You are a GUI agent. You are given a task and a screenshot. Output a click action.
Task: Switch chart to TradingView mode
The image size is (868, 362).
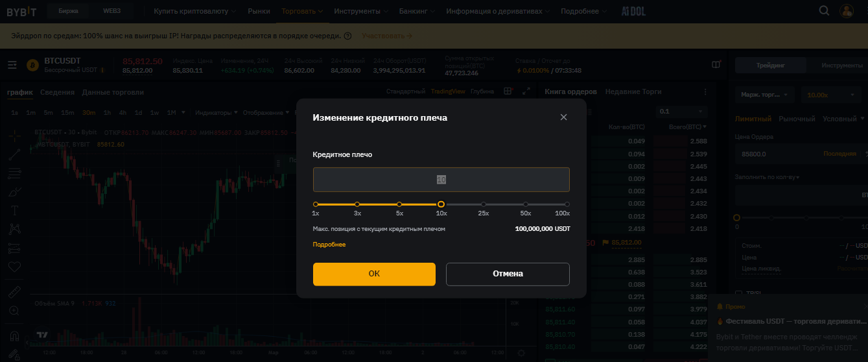tap(448, 91)
